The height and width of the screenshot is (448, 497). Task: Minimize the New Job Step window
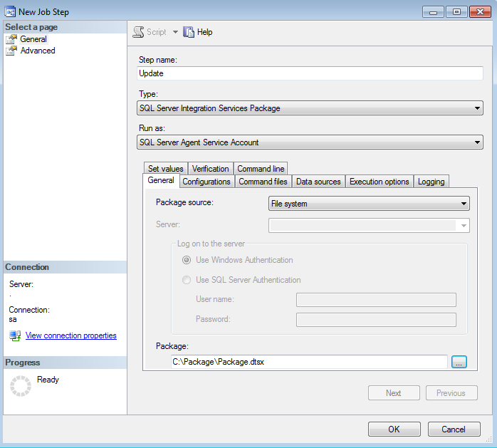pos(433,12)
